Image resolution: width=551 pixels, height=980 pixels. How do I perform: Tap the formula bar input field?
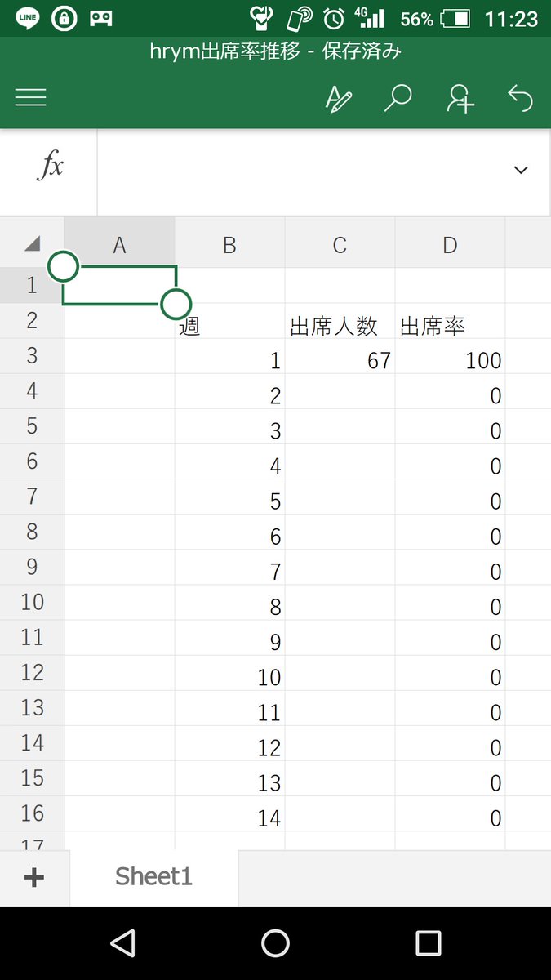(x=324, y=171)
